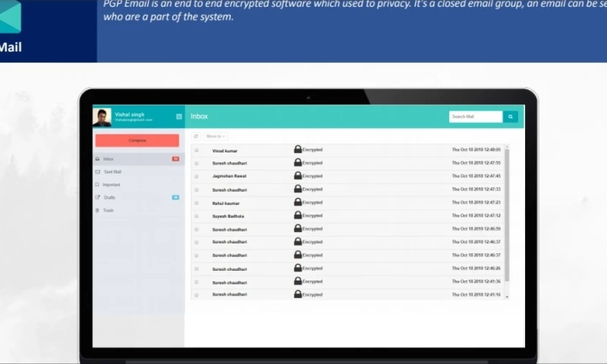This screenshot has width=607, height=364.
Task: Click the Sent Mail envelope icon
Action: pyautogui.click(x=98, y=171)
